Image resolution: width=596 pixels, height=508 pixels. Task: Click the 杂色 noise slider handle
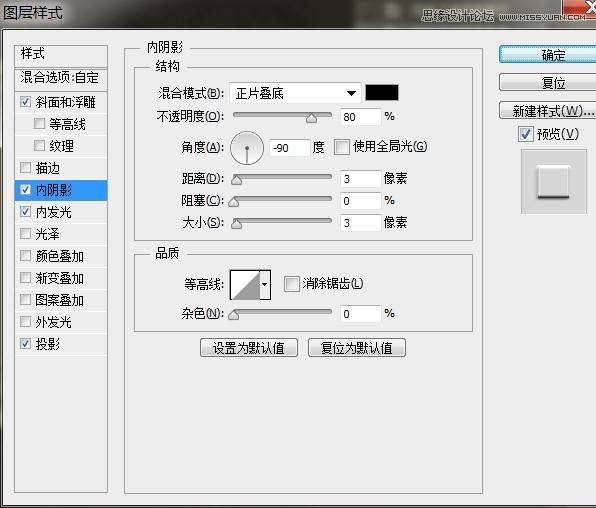click(x=233, y=315)
